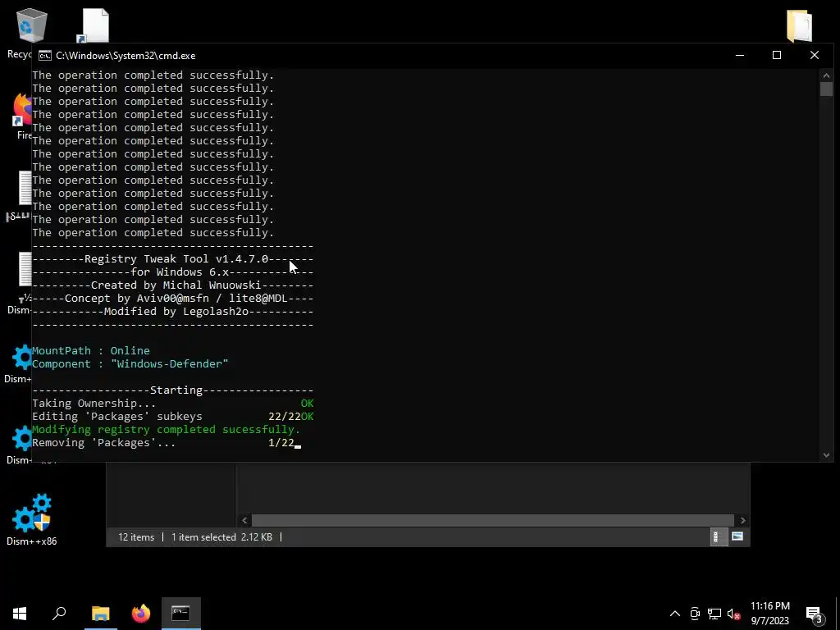
Task: Click the 'MountPath : Online' line
Action: pyautogui.click(x=91, y=350)
